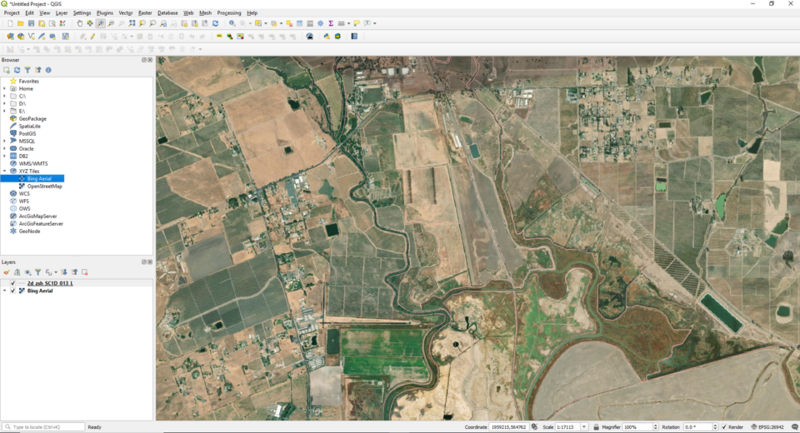
Task: Collapse the XYZ Tiles tree node
Action: 5,171
